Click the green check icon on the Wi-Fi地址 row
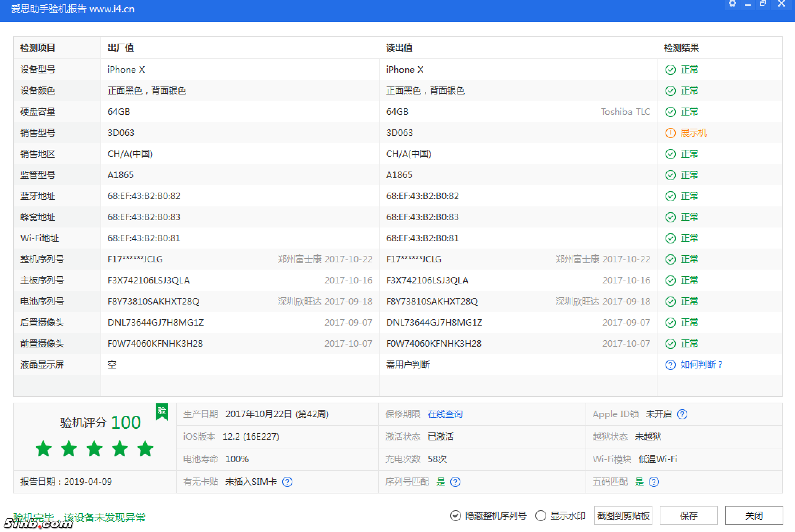795x532 pixels. [x=671, y=238]
